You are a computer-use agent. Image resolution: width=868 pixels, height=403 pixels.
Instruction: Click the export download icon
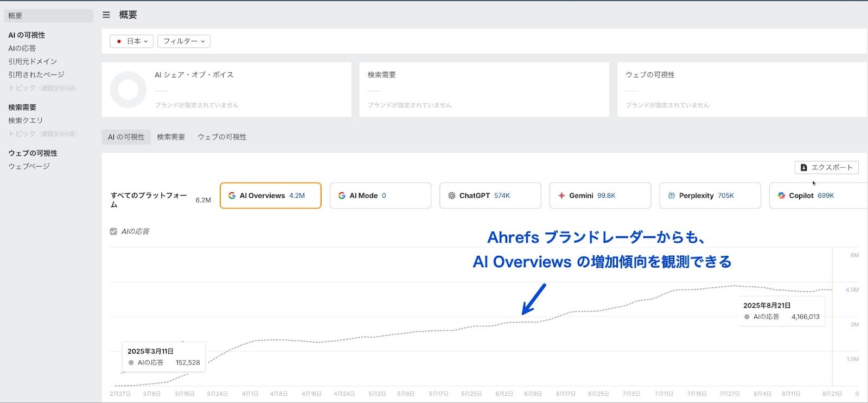pos(804,167)
